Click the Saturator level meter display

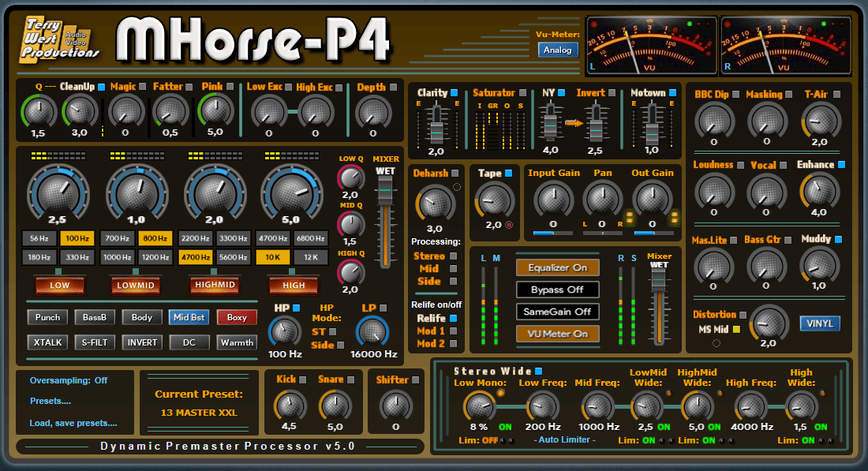point(499,130)
